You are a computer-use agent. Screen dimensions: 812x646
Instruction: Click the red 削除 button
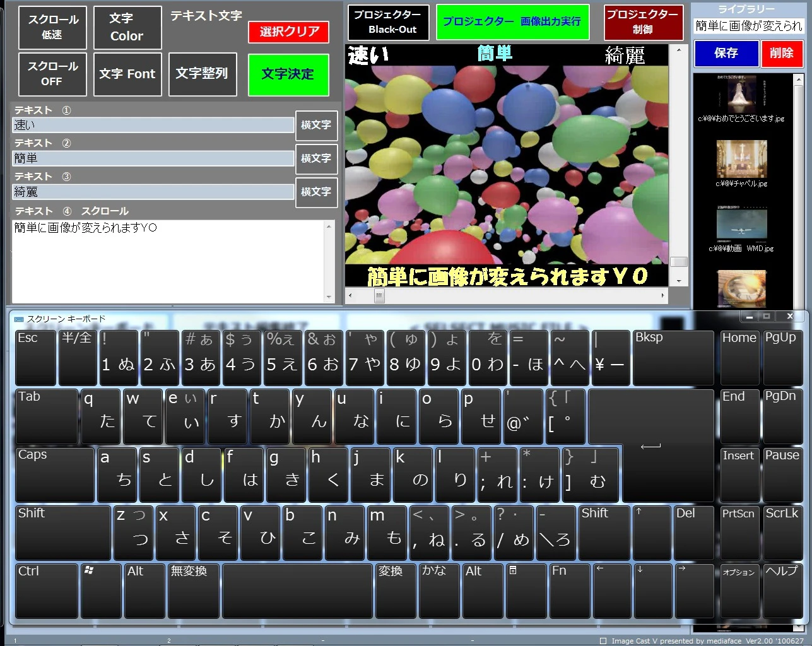[782, 54]
